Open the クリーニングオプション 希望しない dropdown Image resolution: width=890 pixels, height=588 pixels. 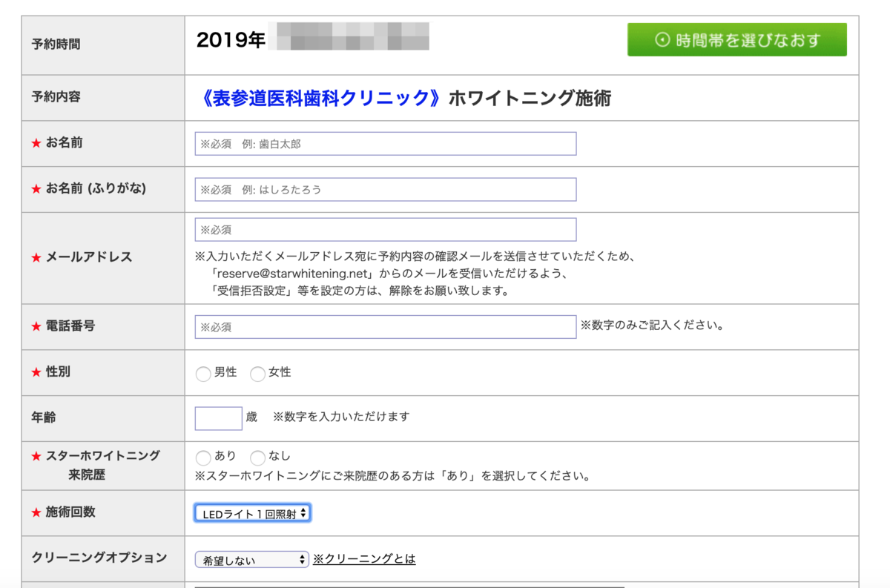252,560
